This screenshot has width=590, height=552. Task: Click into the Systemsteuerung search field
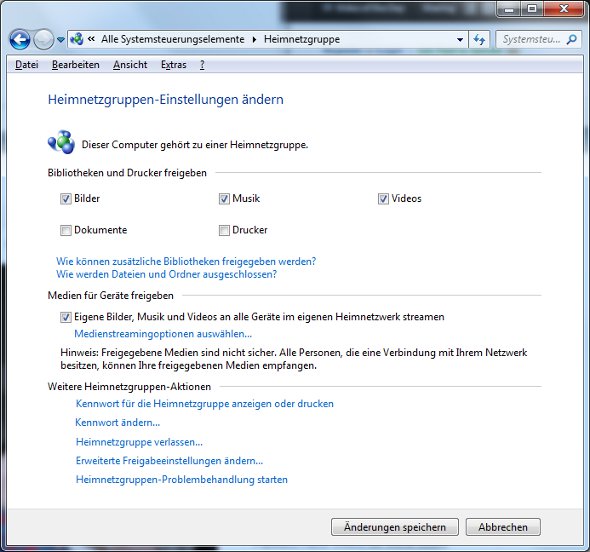coord(531,39)
